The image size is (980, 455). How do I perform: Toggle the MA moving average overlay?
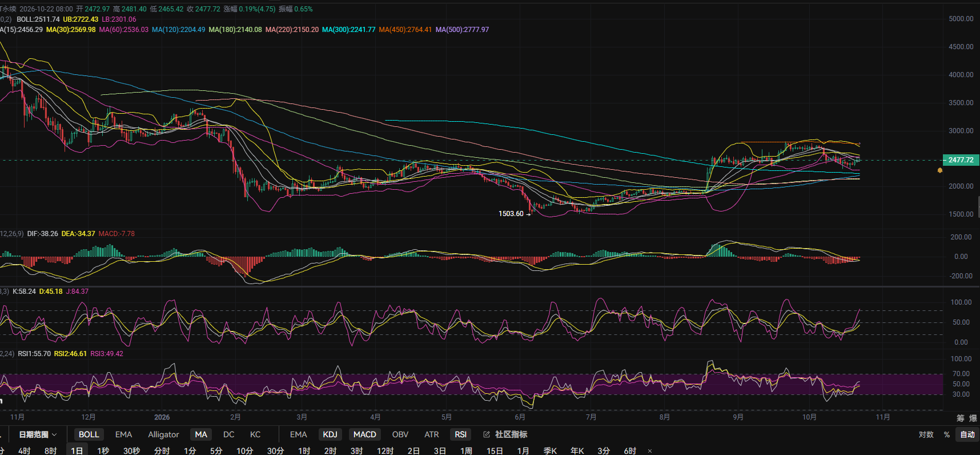201,434
